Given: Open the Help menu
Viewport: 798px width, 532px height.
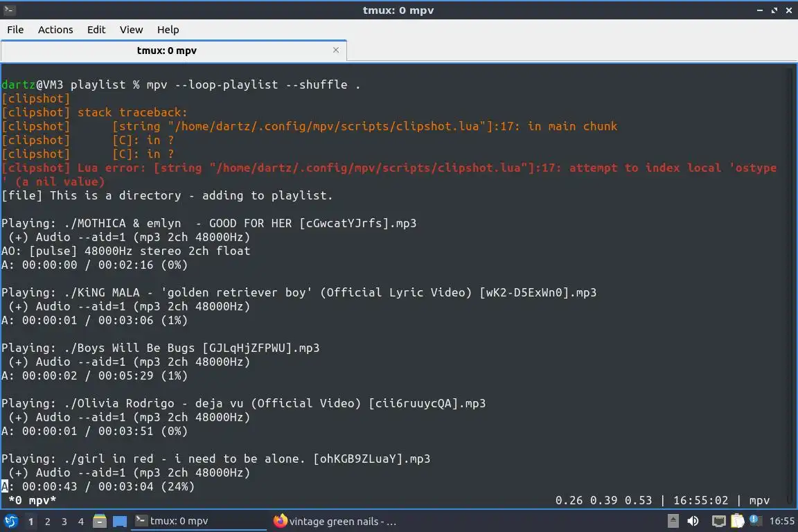Looking at the screenshot, I should click(x=168, y=30).
